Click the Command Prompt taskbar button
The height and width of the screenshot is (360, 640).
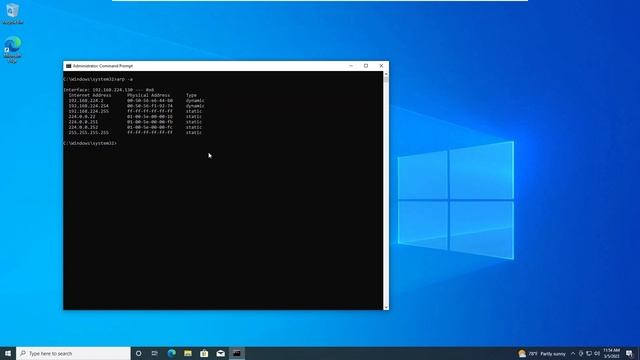[237, 353]
